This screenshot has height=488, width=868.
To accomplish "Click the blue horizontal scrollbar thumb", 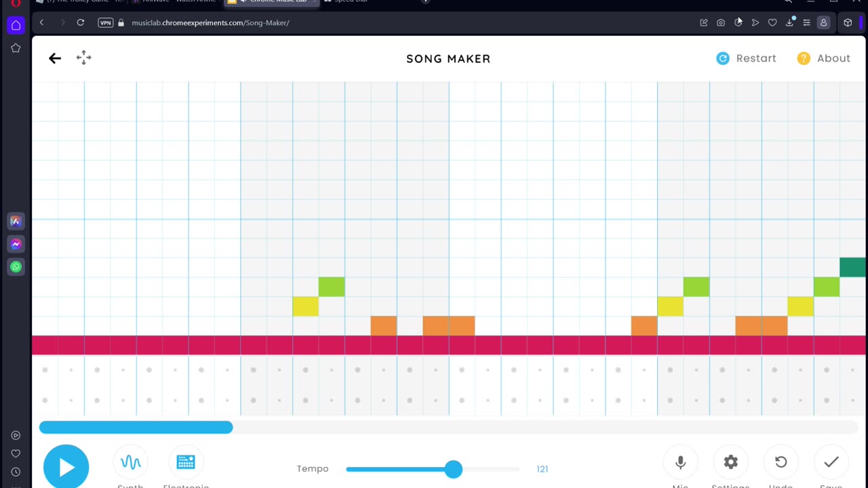I will [136, 427].
